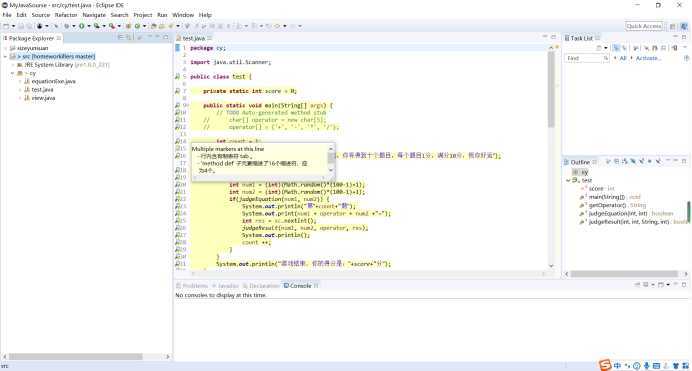Toggle Hide Fields icon in Outline toolbar

pos(633,161)
